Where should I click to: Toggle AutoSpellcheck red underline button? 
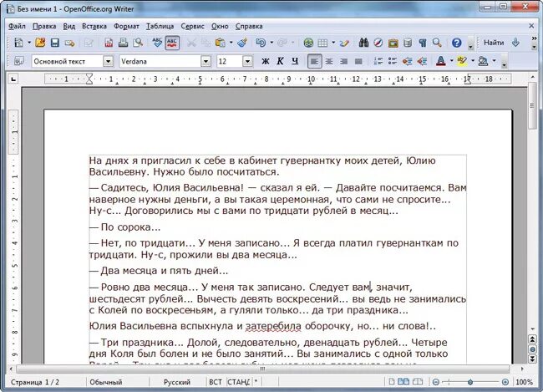(x=172, y=43)
